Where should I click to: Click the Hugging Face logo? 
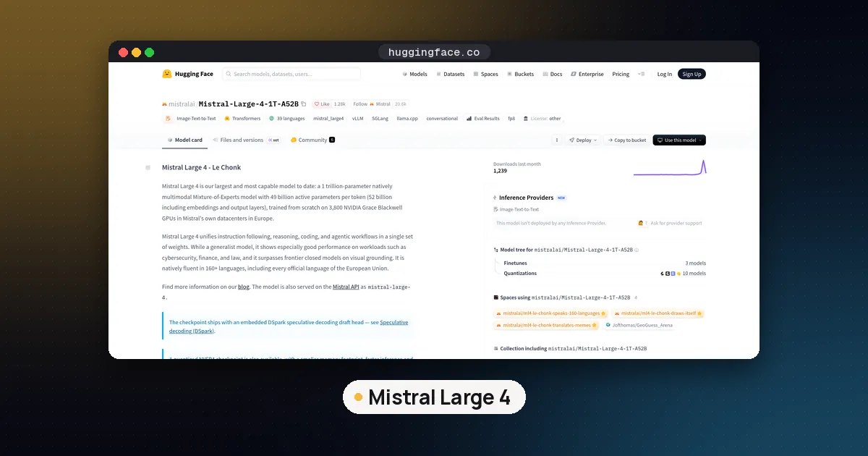click(187, 74)
